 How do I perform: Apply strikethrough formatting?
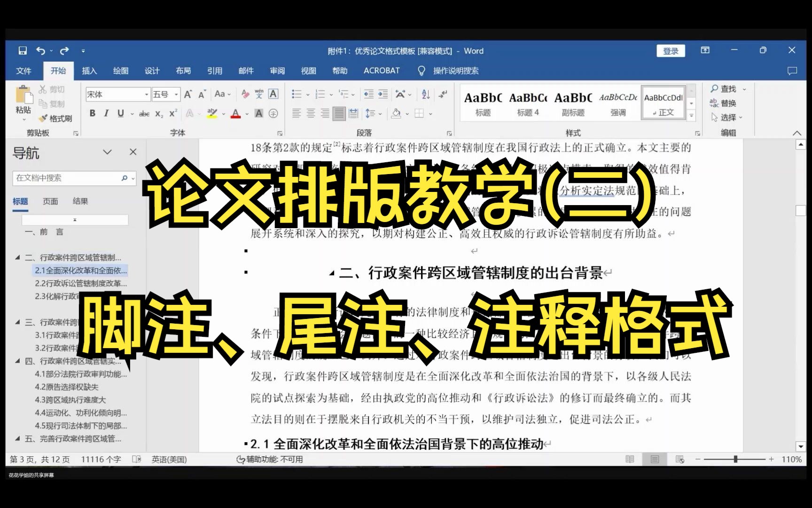(x=144, y=113)
